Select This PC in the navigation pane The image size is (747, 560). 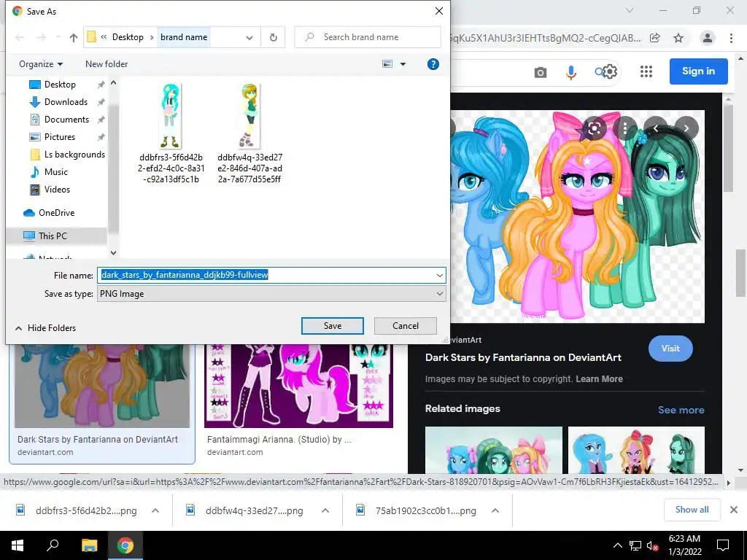pos(53,236)
